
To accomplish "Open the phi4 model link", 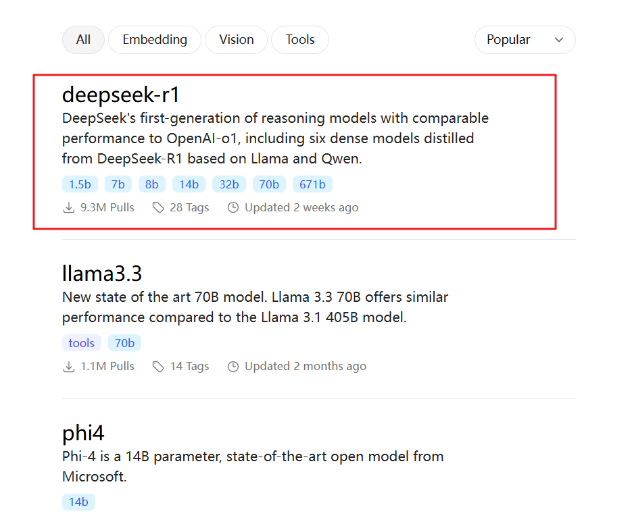I will [83, 433].
